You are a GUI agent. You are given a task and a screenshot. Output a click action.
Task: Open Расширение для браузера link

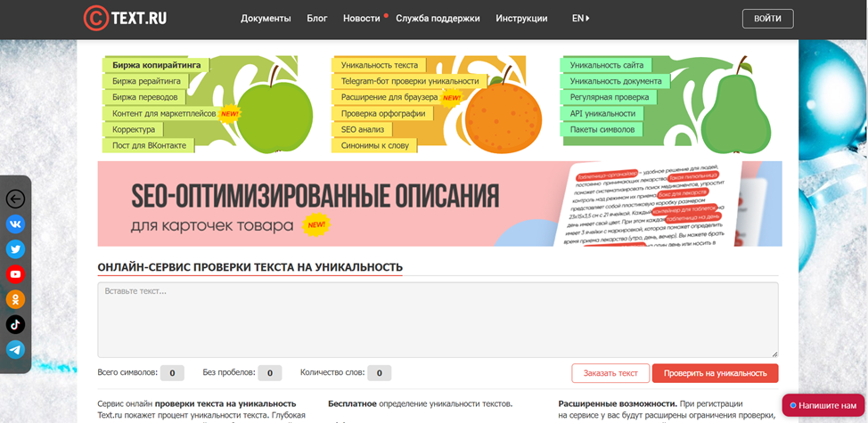pyautogui.click(x=389, y=97)
